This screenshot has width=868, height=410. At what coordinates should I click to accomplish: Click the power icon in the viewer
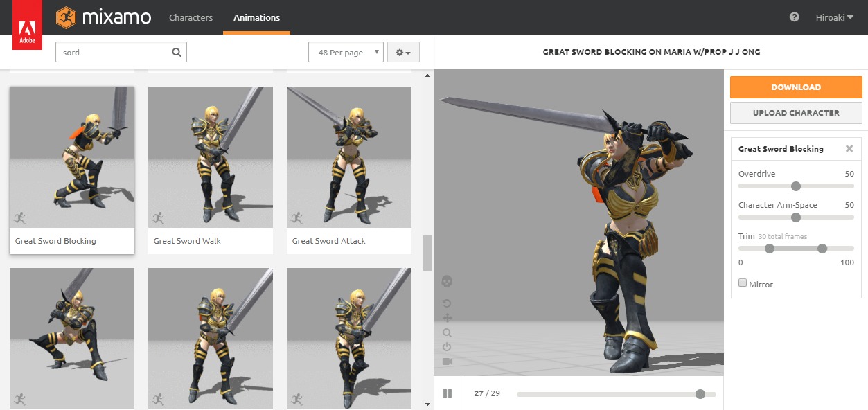[x=447, y=347]
